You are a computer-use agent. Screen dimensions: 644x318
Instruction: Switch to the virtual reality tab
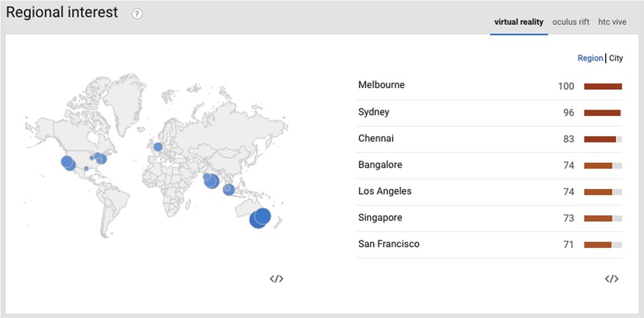pos(519,22)
